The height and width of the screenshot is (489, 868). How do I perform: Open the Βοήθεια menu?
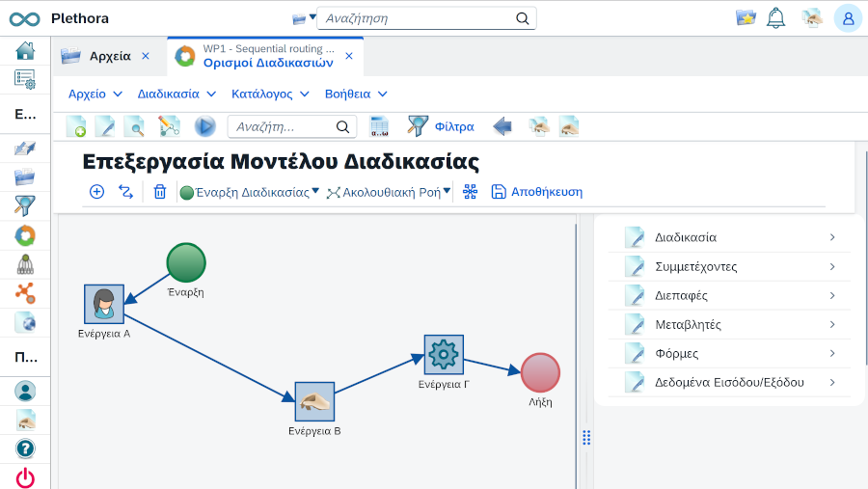point(355,95)
